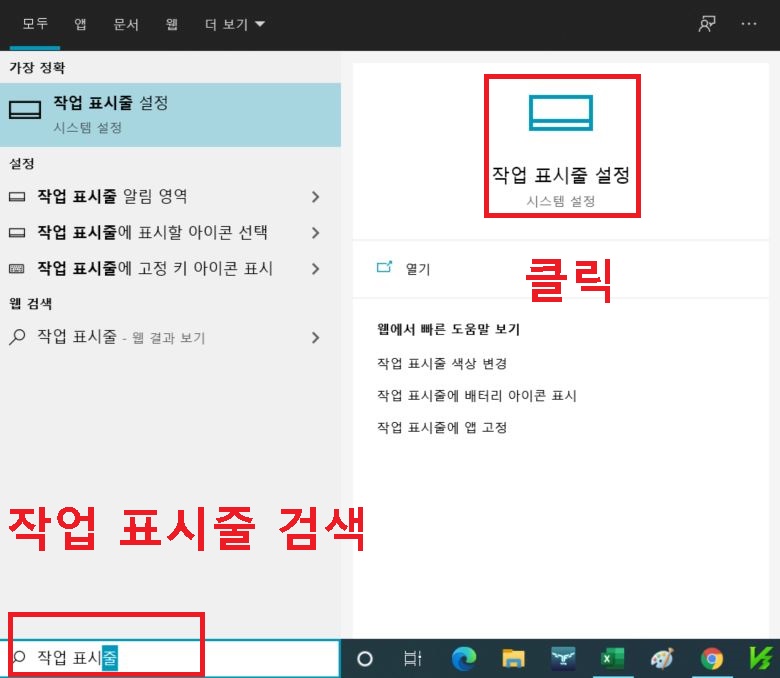Viewport: 780px width, 678px height.
Task: Open help link 작업 표시줄에 앱 고정
Action: click(x=442, y=427)
